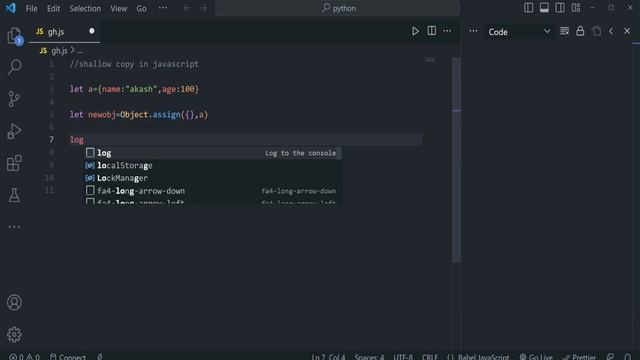Open the Accounts menu
Image resolution: width=640 pixels, height=360 pixels.
pyautogui.click(x=14, y=302)
